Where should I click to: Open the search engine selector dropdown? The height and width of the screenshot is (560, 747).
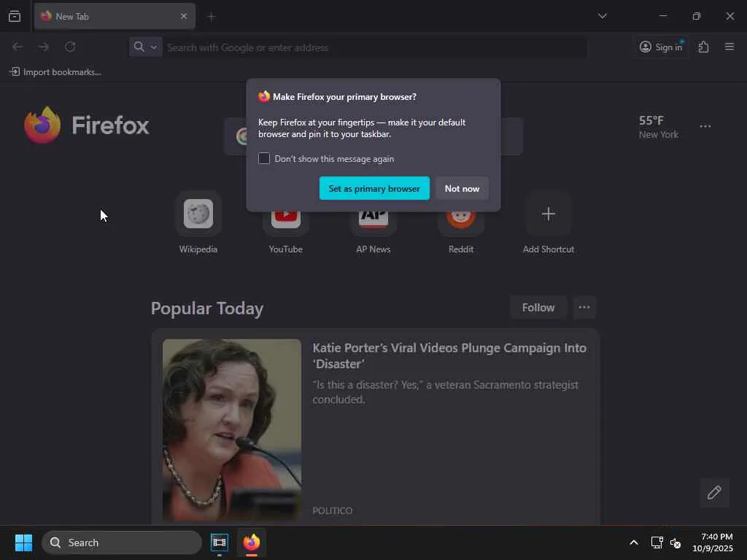point(145,47)
